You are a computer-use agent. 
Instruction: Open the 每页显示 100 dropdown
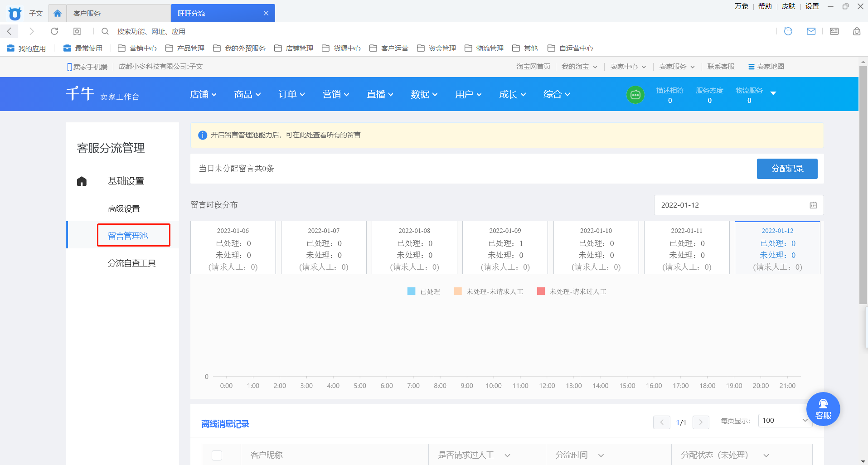[x=785, y=421]
